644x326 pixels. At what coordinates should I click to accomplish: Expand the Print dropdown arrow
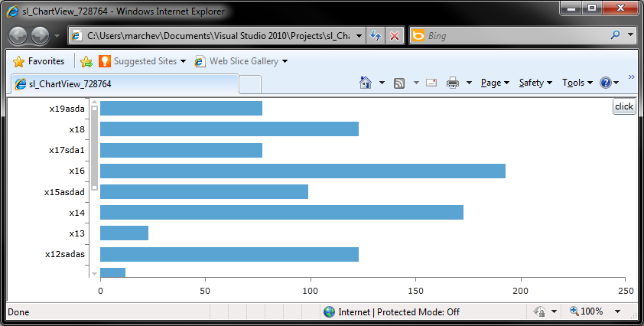469,83
